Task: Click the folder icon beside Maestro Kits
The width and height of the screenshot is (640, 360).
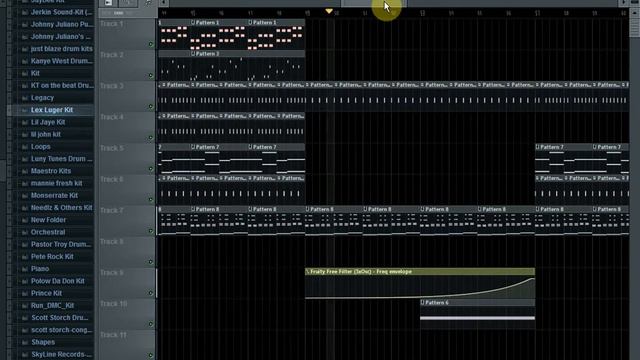Action: point(24,171)
